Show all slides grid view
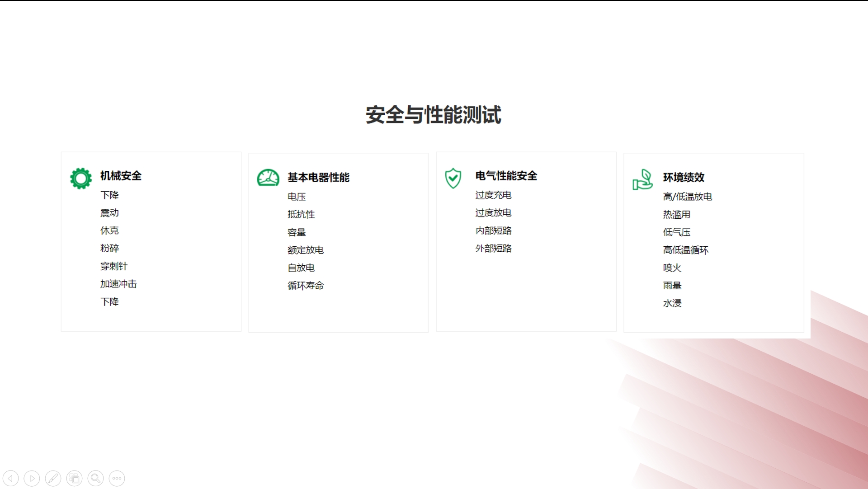 [74, 478]
